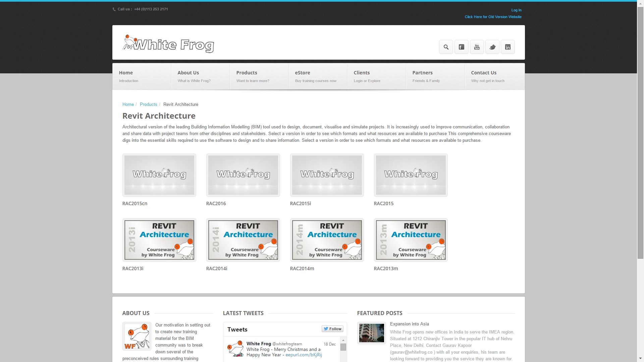Viewport: 644px width, 362px height.
Task: Click the page scrollbar up arrow
Action: coord(640,3)
